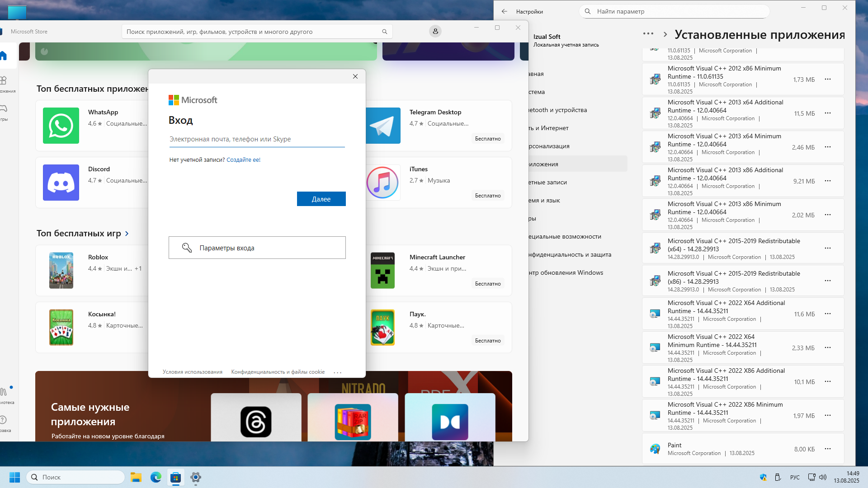Click taskbar Поиск search box
Image resolution: width=868 pixels, height=488 pixels.
click(x=75, y=477)
